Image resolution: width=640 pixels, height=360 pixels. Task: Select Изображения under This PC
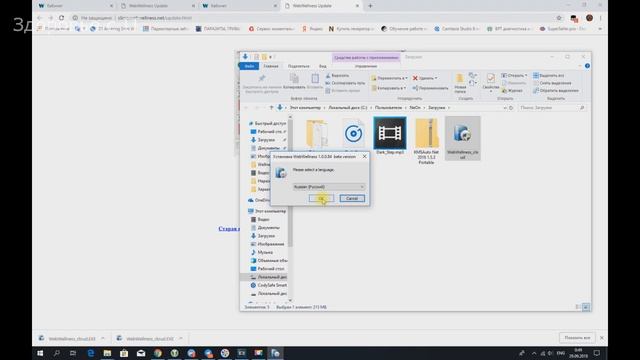point(267,244)
